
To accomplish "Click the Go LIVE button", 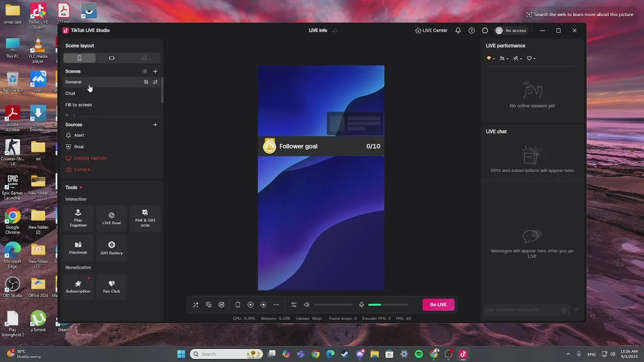I will (x=438, y=305).
